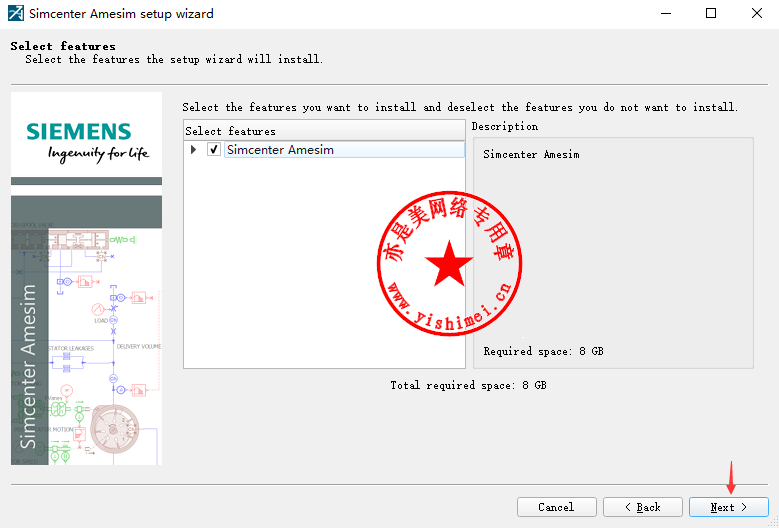Click the Description panel heading
This screenshot has width=779, height=528.
pos(505,126)
